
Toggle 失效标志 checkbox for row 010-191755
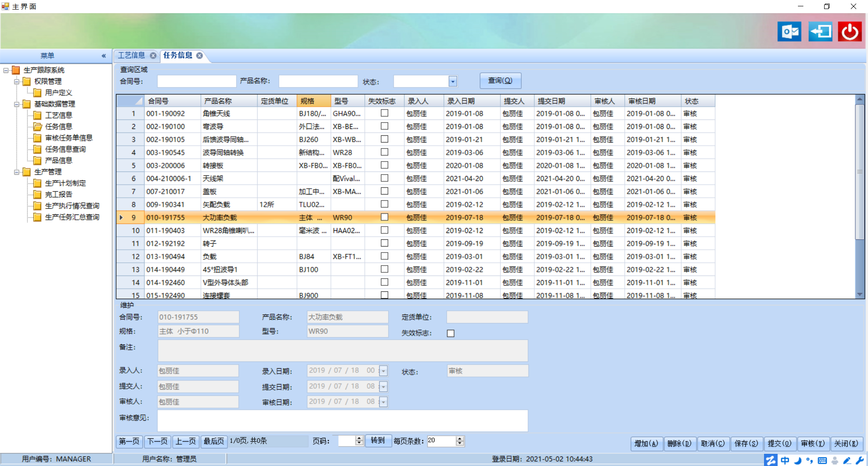(x=385, y=217)
